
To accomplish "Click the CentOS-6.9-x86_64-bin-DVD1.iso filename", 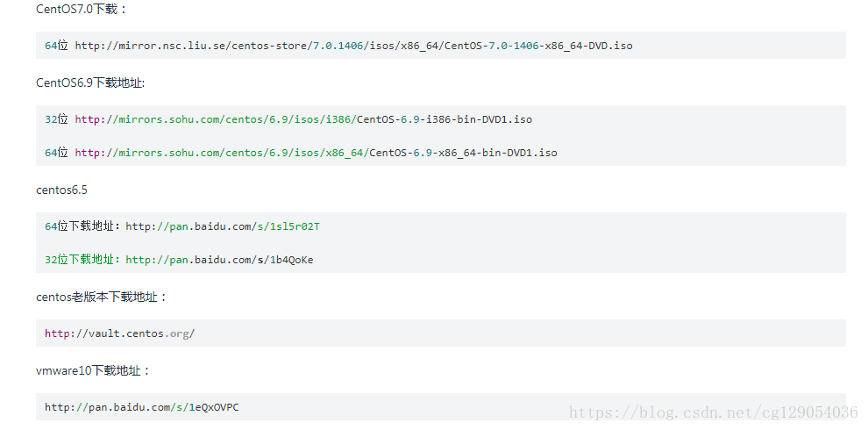I will (463, 153).
